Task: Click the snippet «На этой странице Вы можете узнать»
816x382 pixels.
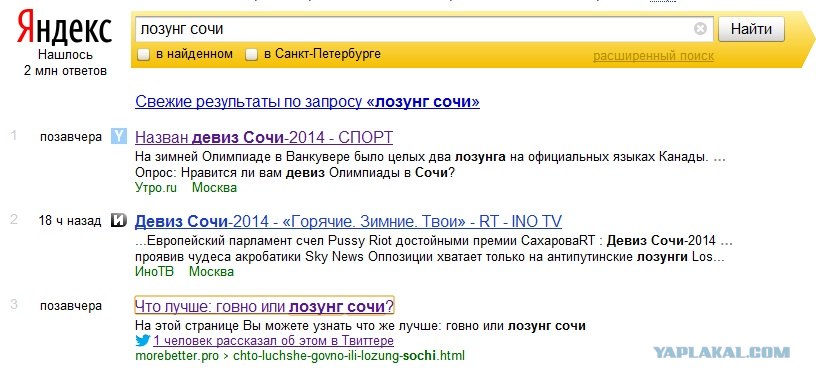Action: coord(360,326)
